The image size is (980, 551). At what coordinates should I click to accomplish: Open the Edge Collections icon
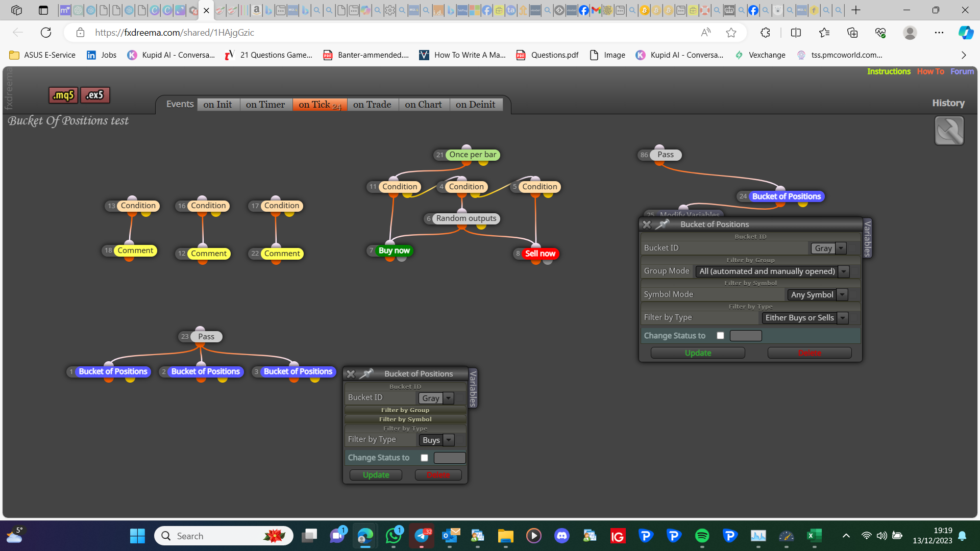(x=852, y=33)
